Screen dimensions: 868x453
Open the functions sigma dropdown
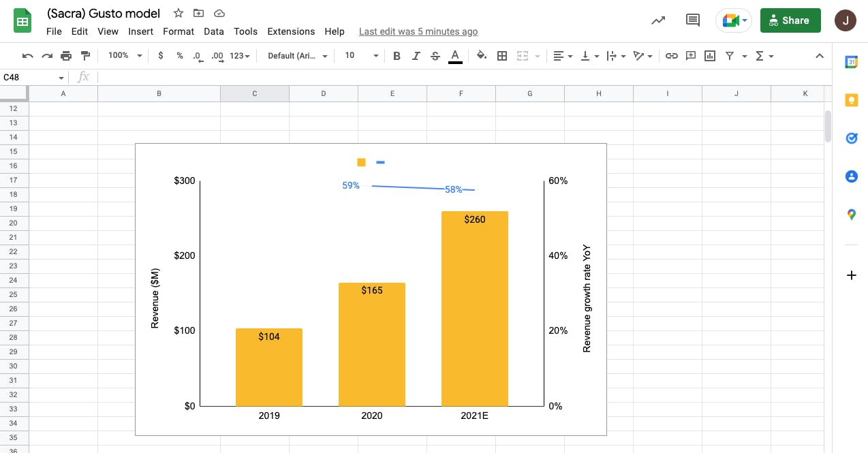(x=764, y=56)
